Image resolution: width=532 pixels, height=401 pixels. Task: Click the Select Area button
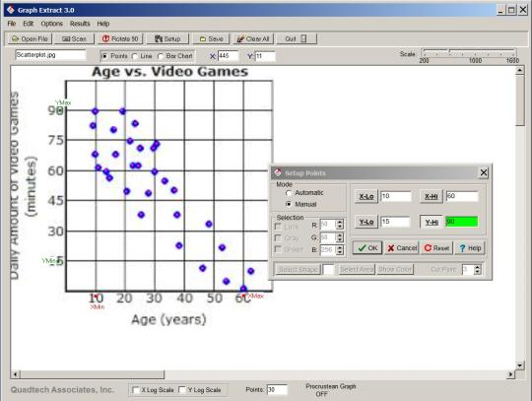point(357,269)
